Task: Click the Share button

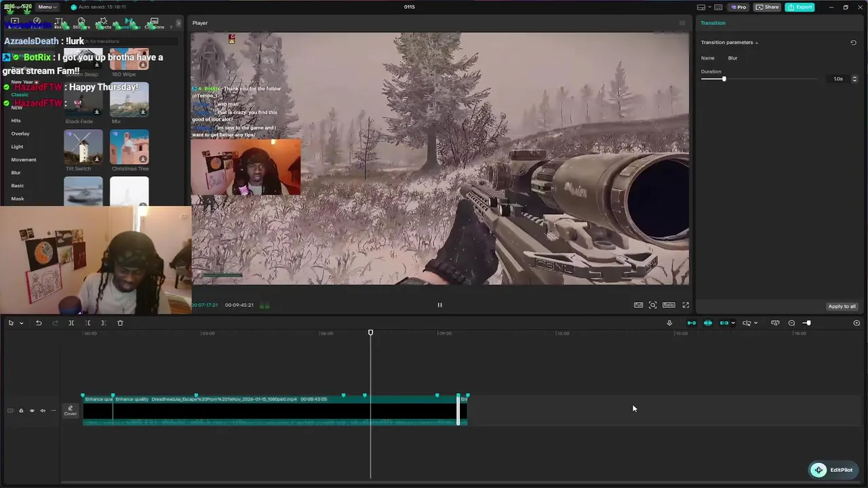Action: click(x=768, y=7)
